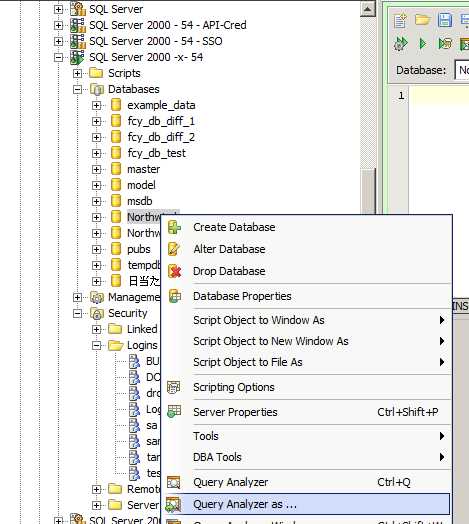Open Database Properties menu entry
This screenshot has height=524, width=469.
point(306,296)
